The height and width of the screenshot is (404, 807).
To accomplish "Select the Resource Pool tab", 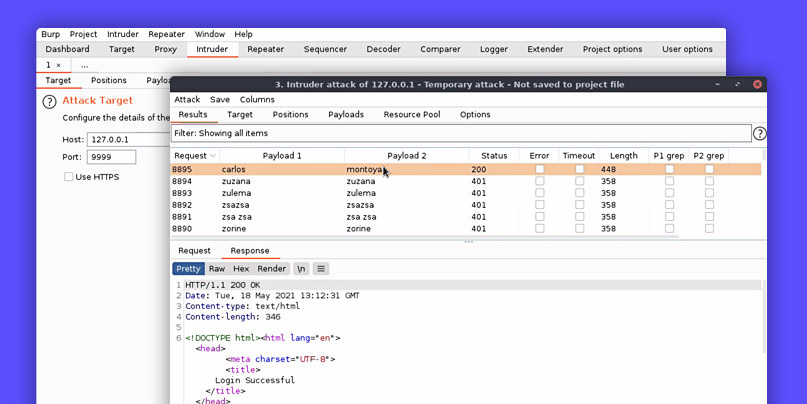I will point(412,115).
